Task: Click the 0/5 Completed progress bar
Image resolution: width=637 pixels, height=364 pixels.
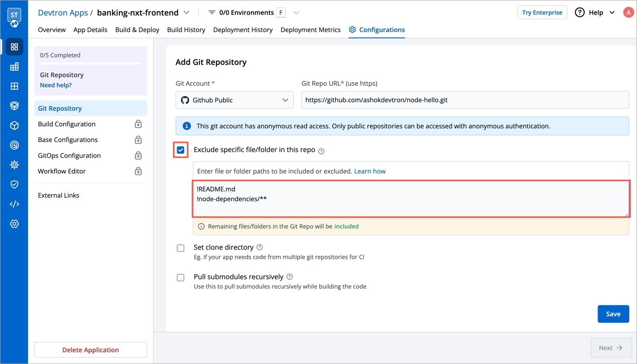Action: tap(90, 63)
